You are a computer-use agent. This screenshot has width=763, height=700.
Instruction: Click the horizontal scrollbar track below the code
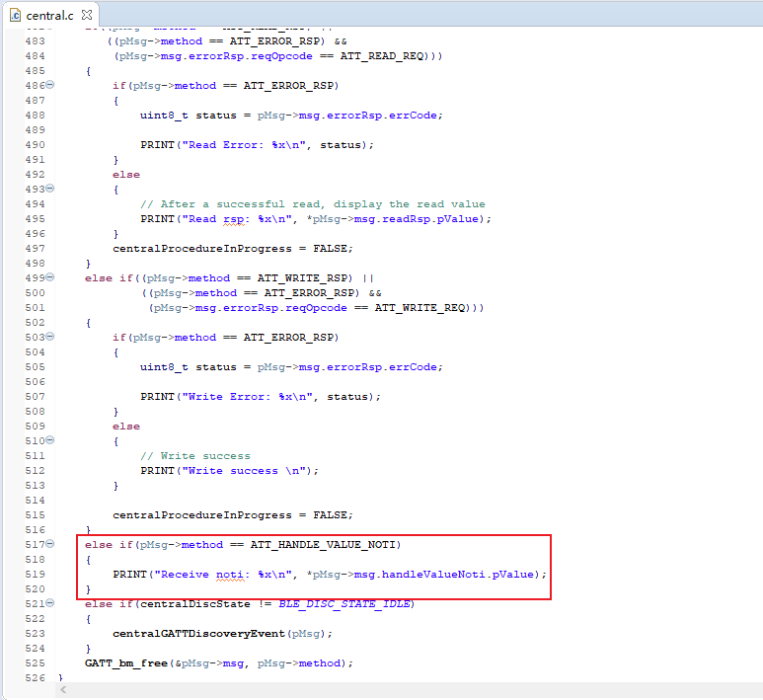click(x=395, y=690)
